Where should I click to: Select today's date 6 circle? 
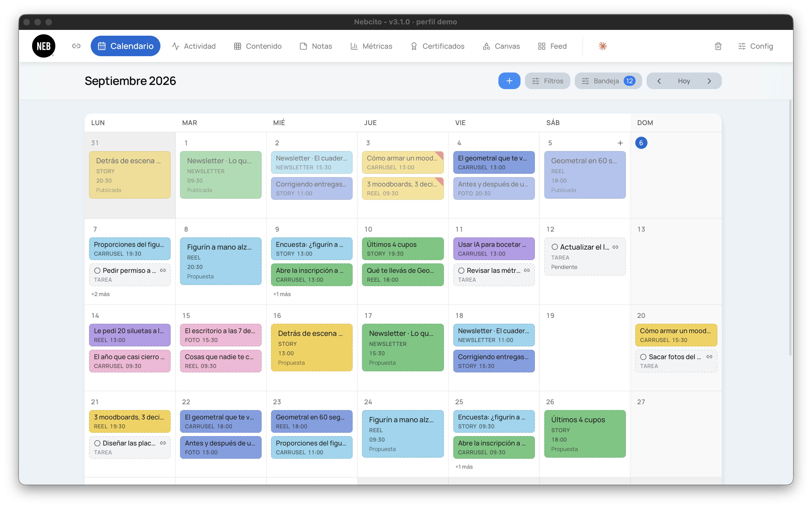pos(641,143)
